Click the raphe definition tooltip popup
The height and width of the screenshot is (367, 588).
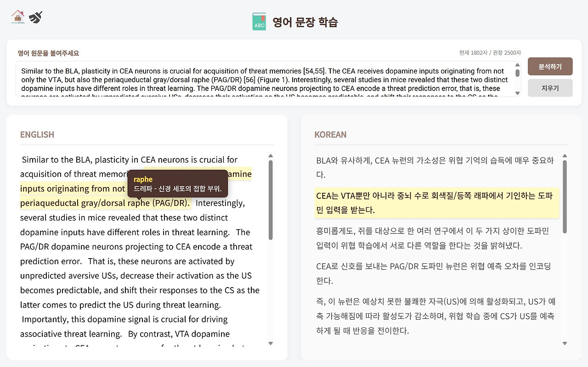[x=177, y=184]
